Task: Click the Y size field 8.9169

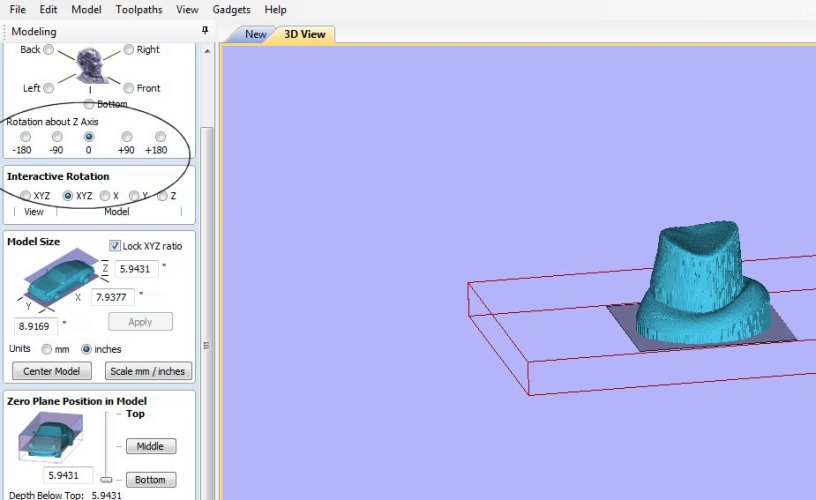Action: click(35, 326)
